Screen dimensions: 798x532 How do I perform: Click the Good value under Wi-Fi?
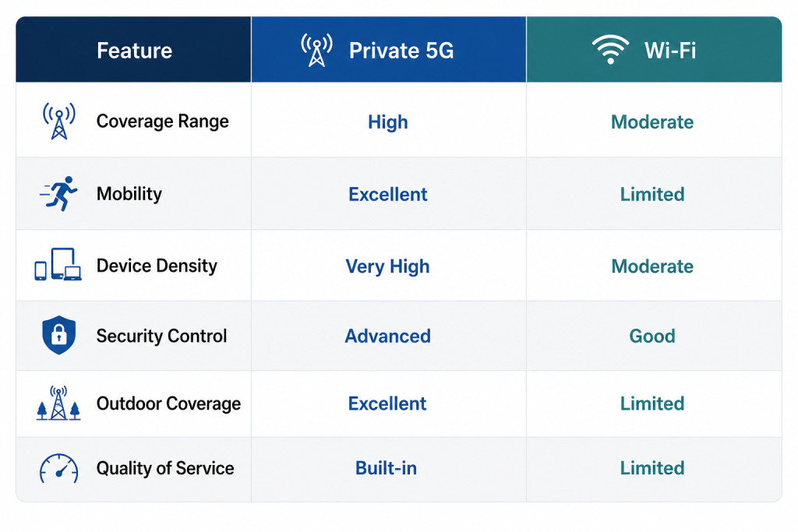(652, 336)
